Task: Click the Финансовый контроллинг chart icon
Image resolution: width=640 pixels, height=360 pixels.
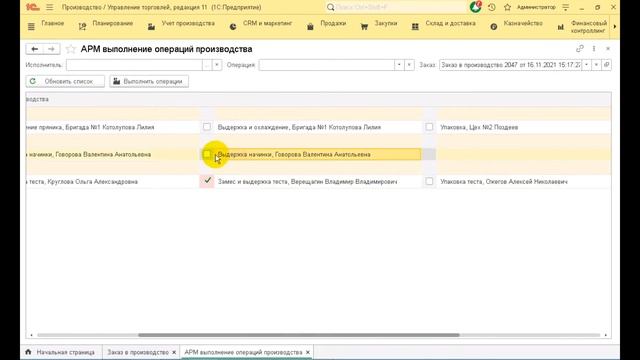Action: coord(560,27)
